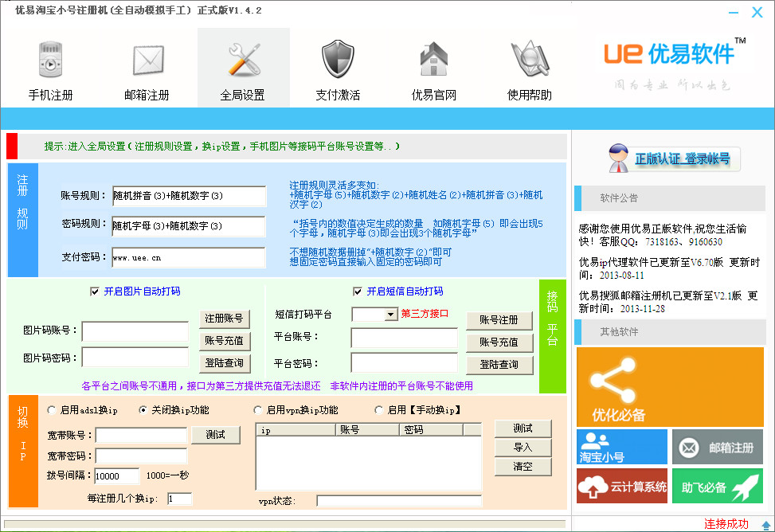The image size is (775, 532).
Task: Click the 注册账号 button
Action: [x=225, y=318]
